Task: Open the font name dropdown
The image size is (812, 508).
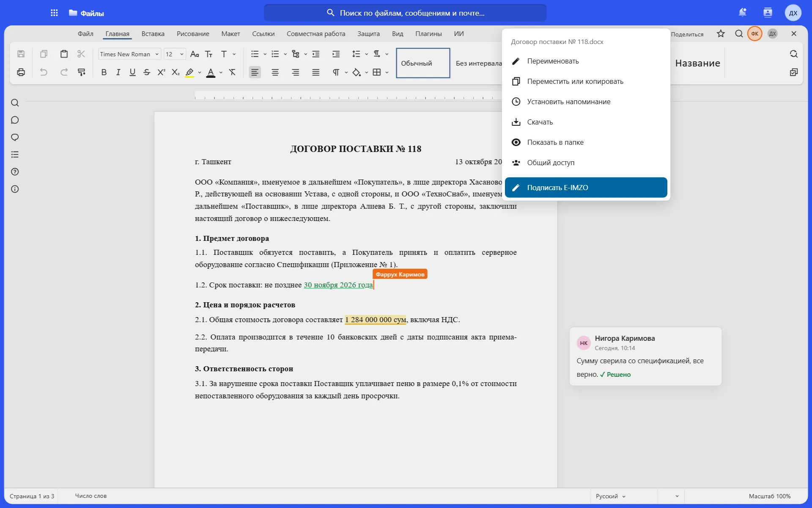Action: tap(129, 54)
